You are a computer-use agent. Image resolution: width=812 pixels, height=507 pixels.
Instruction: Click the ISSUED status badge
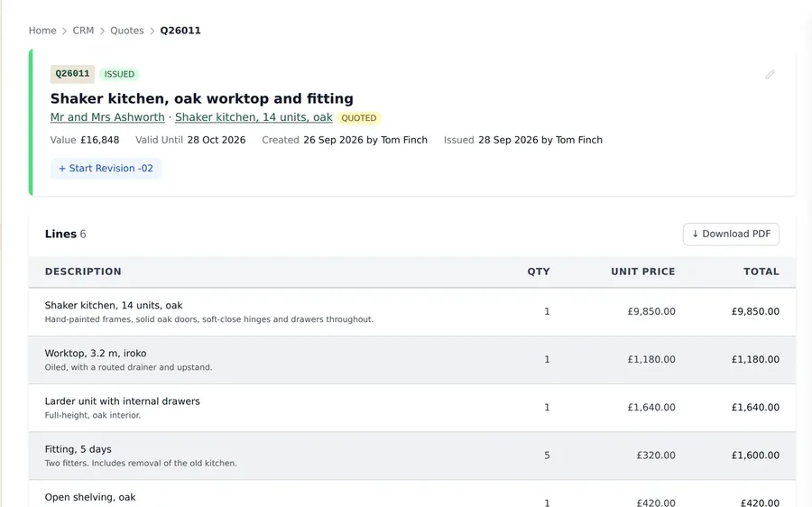coord(119,74)
